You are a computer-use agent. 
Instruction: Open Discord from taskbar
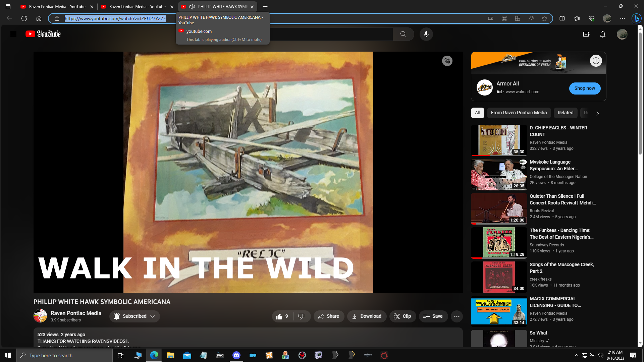[236, 355]
